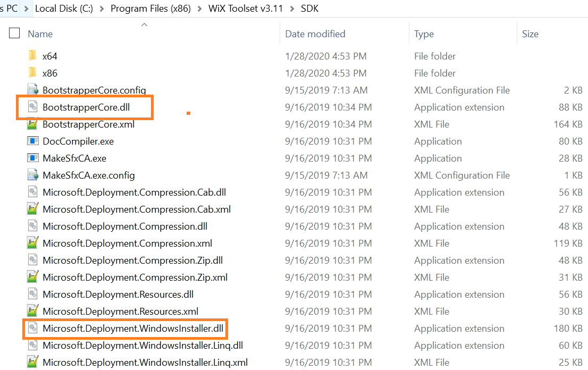This screenshot has height=370, width=588.
Task: Toggle the select-all checkbox in header
Action: [x=14, y=33]
